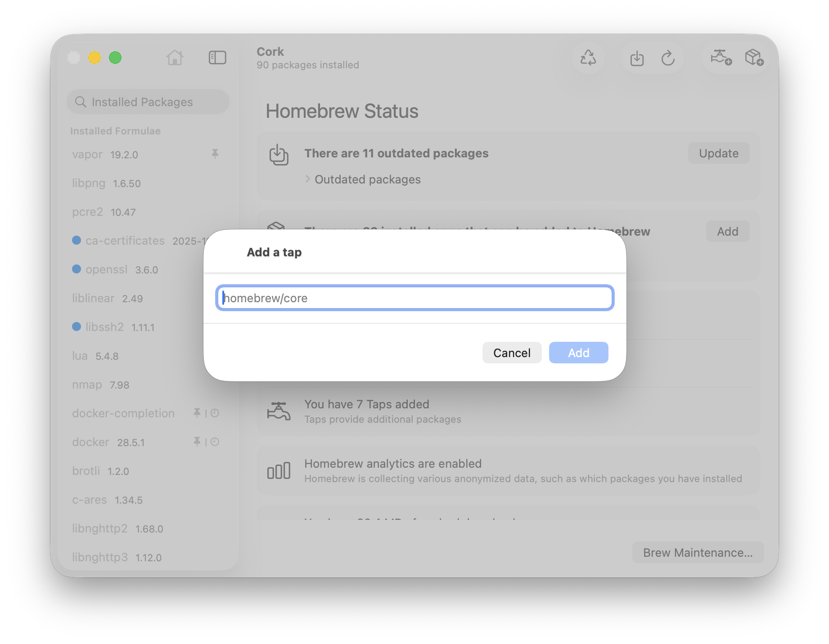The height and width of the screenshot is (644, 829).
Task: Click pin icon next to vapor
Action: pos(215,154)
